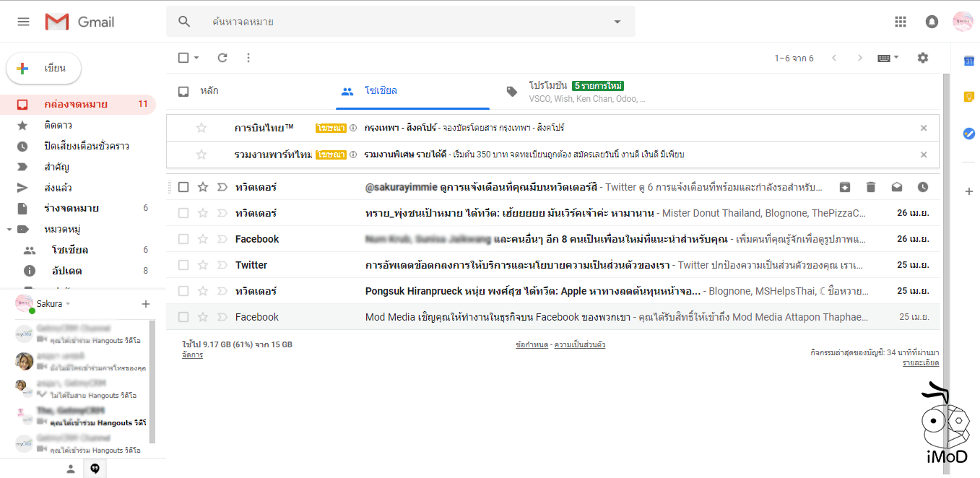Snooze the hovered email with clock icon

tap(922, 187)
